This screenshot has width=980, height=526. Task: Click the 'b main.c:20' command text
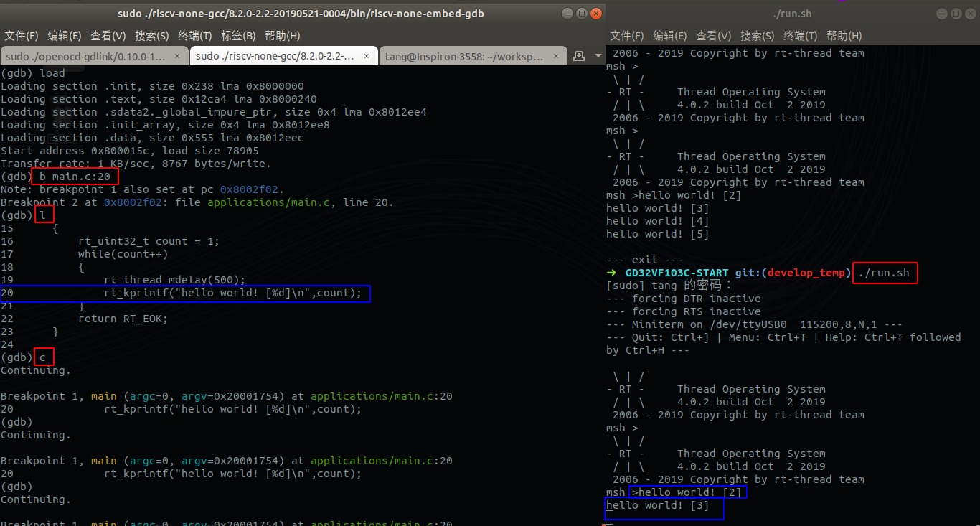75,177
